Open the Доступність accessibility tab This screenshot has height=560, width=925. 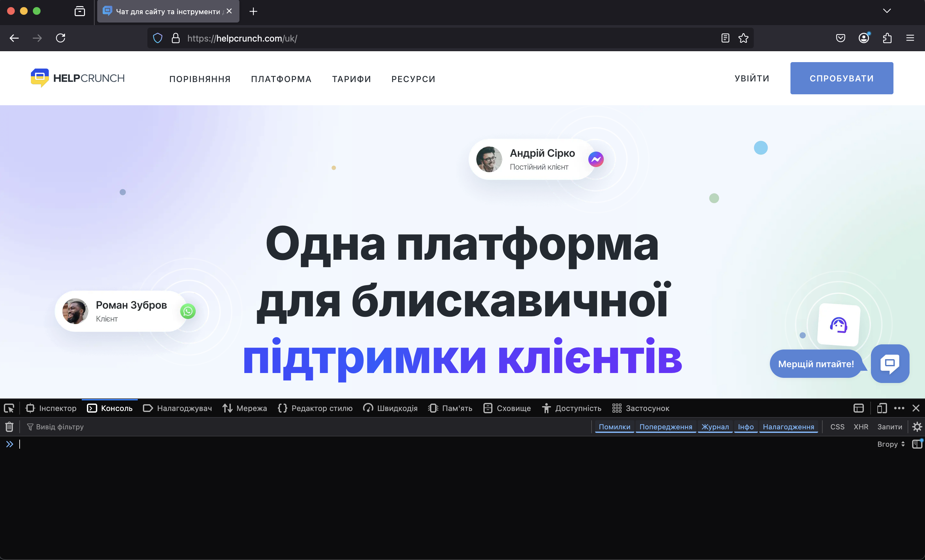[572, 408]
